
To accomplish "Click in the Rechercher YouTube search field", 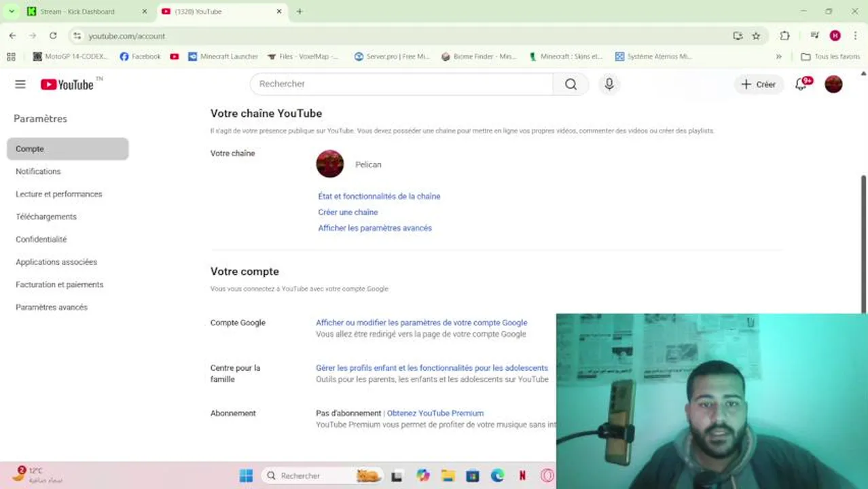I will (402, 84).
